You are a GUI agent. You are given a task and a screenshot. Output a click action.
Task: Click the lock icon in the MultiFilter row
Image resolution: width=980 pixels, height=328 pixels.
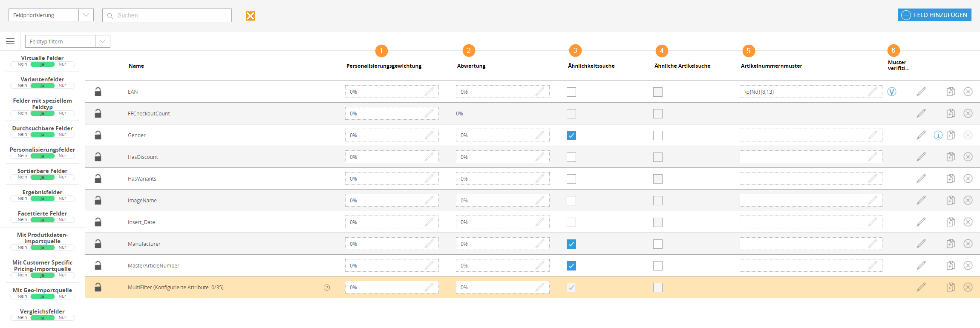click(x=98, y=287)
